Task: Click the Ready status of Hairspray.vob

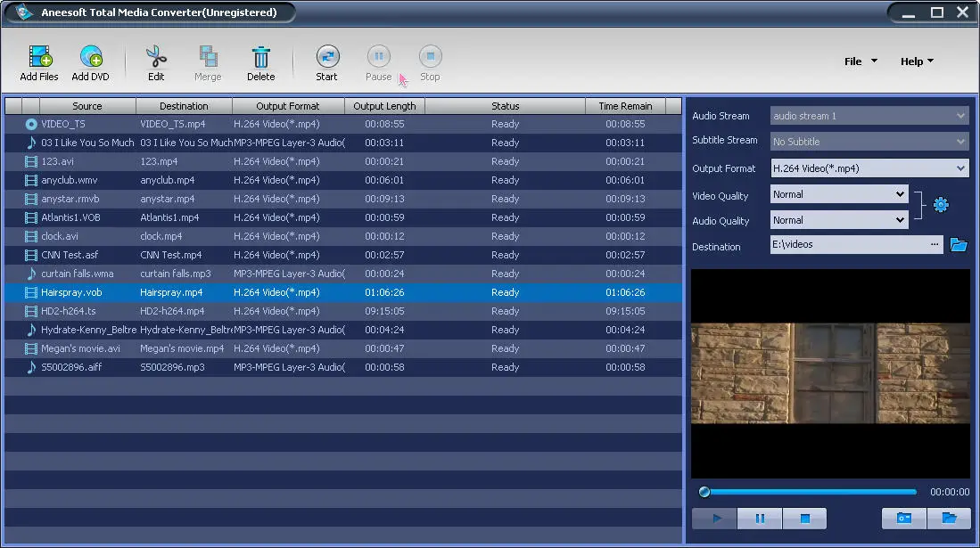Action: [x=505, y=292]
